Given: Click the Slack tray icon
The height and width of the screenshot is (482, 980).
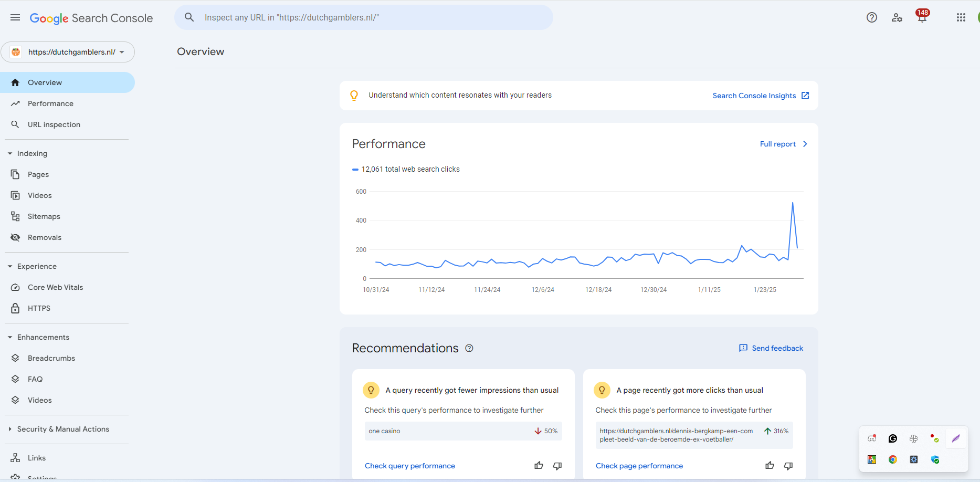Looking at the screenshot, I should pyautogui.click(x=914, y=438).
